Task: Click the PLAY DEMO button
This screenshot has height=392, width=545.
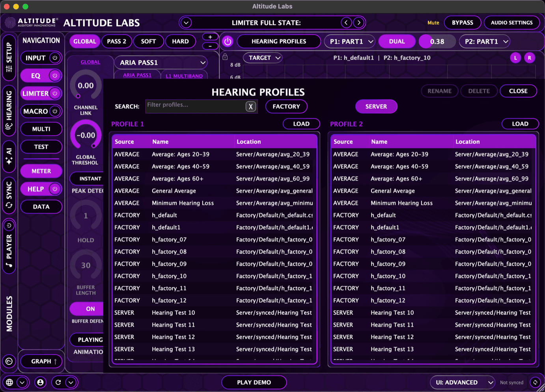Action: [254, 382]
